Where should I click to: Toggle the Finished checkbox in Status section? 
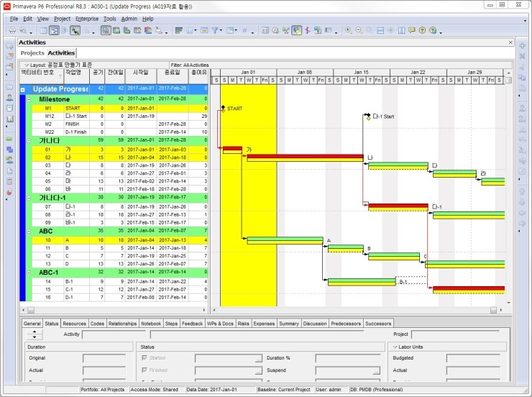[146, 370]
